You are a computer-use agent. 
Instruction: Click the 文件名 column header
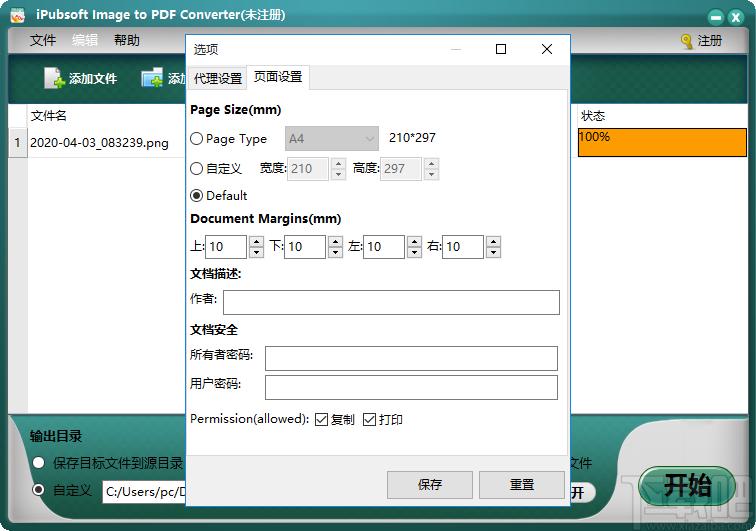pos(48,116)
